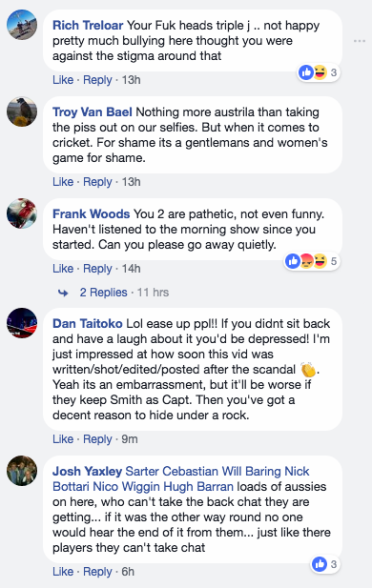The height and width of the screenshot is (588, 372).
Task: Click the thumbs-up icon on Josh Yaxley's comment
Action: (320, 564)
